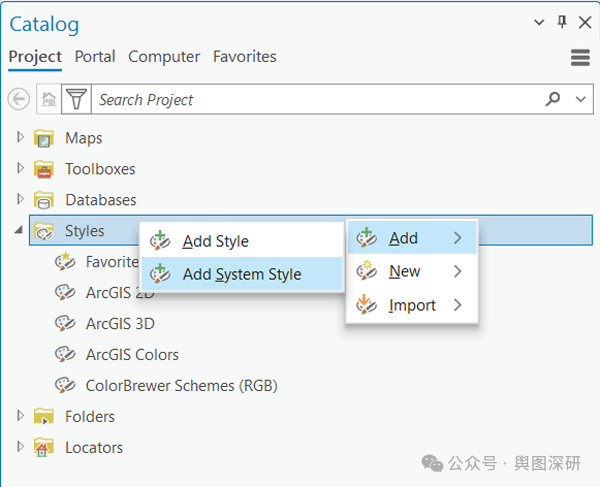Expand the Databases node
The image size is (600, 487).
click(x=20, y=199)
